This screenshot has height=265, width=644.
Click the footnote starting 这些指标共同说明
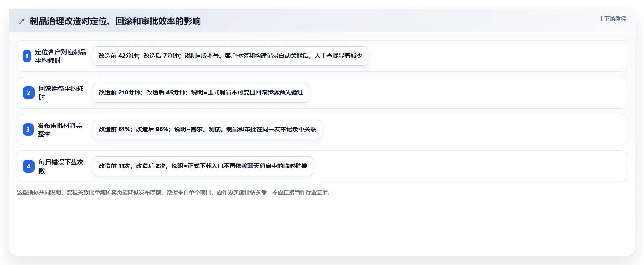tap(174, 192)
